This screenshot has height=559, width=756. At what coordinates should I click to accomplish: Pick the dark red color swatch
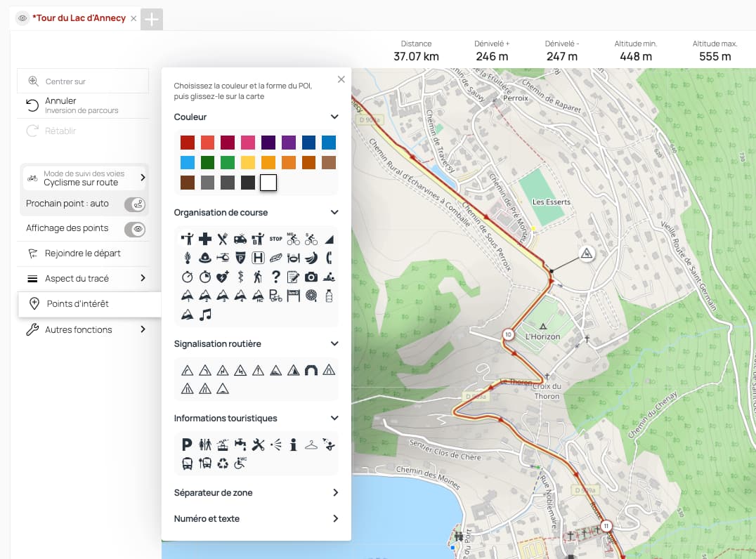tap(188, 143)
